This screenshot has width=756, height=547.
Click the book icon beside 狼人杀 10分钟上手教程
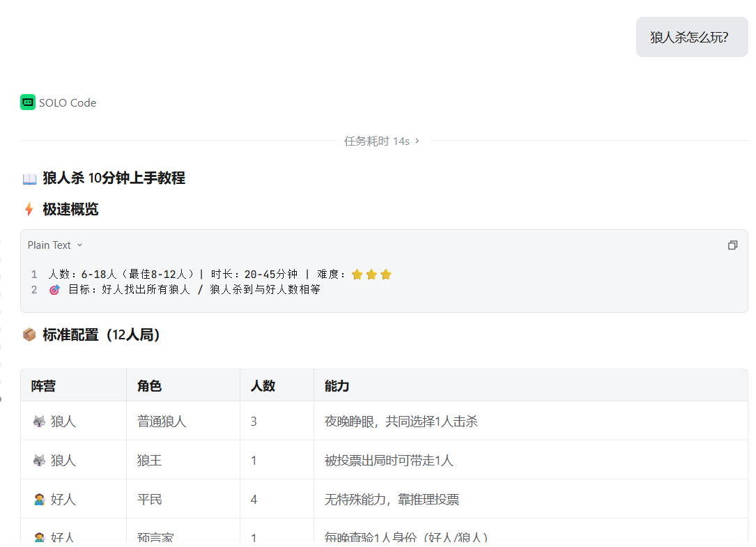click(29, 179)
